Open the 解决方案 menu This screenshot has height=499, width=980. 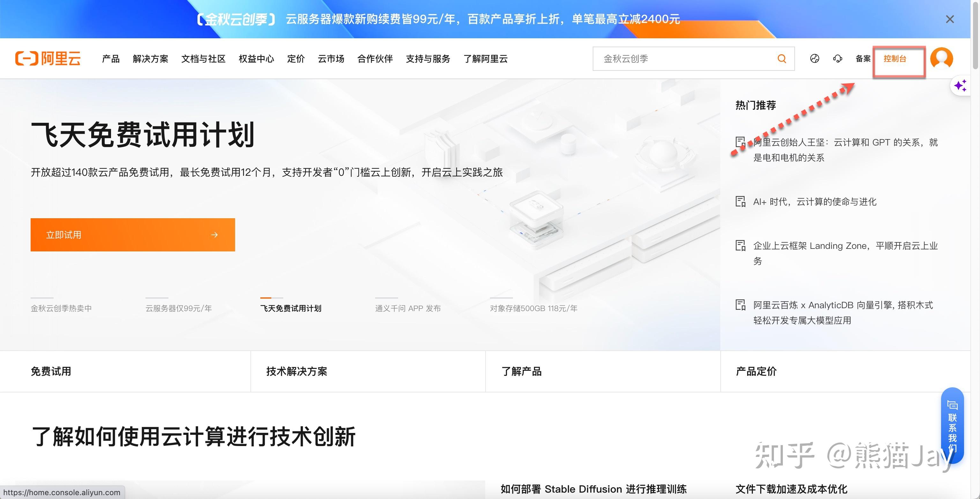click(151, 59)
